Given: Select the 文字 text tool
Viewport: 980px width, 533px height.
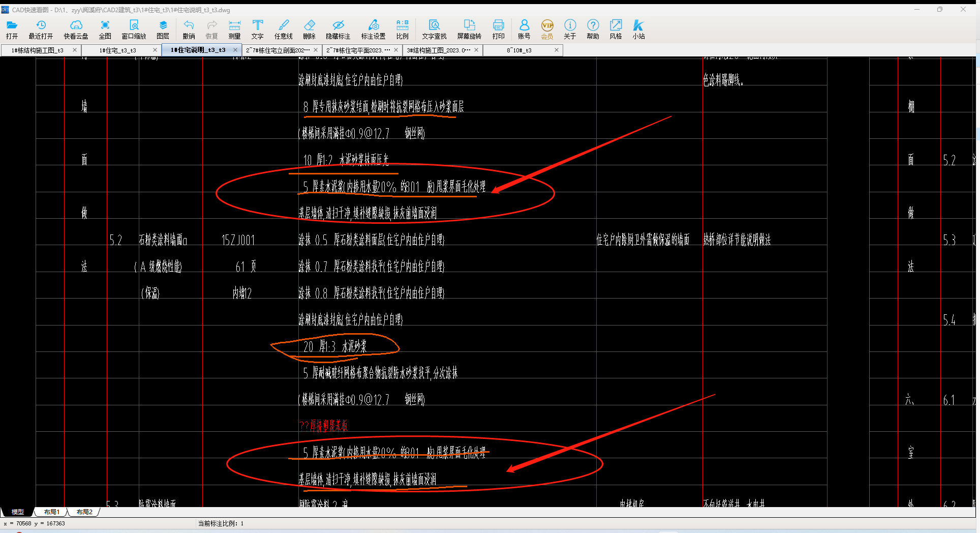Looking at the screenshot, I should pos(258,29).
